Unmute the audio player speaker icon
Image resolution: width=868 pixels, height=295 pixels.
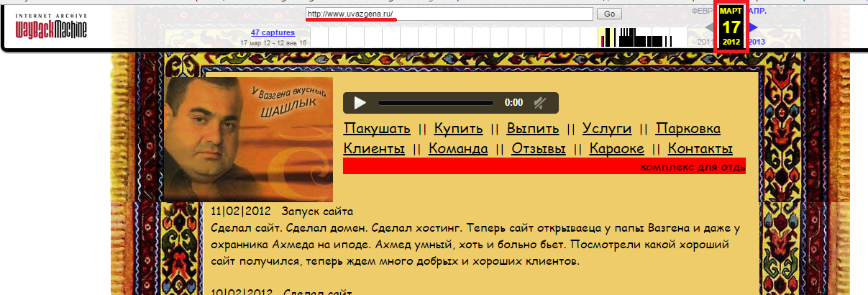[539, 103]
